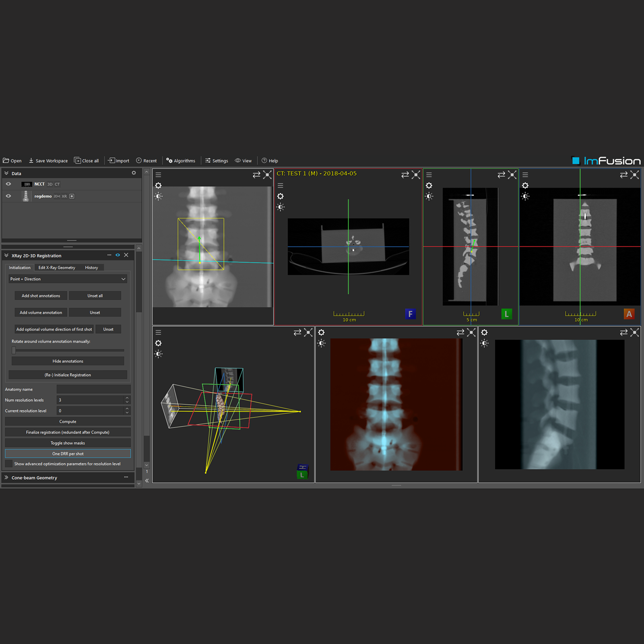Open the hamburger menu in the coronal view
The width and height of the screenshot is (644, 644).
525,175
